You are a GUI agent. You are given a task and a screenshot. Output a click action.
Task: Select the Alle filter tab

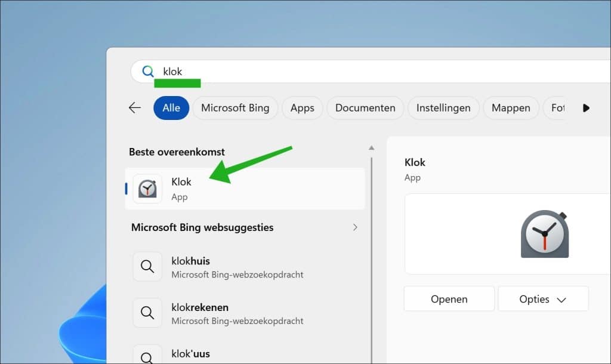pyautogui.click(x=171, y=107)
